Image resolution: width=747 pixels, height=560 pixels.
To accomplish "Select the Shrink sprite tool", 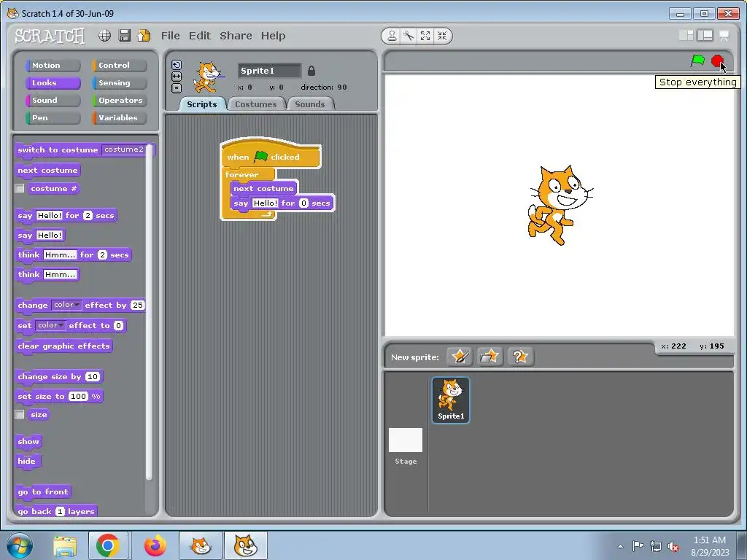I will [x=442, y=36].
